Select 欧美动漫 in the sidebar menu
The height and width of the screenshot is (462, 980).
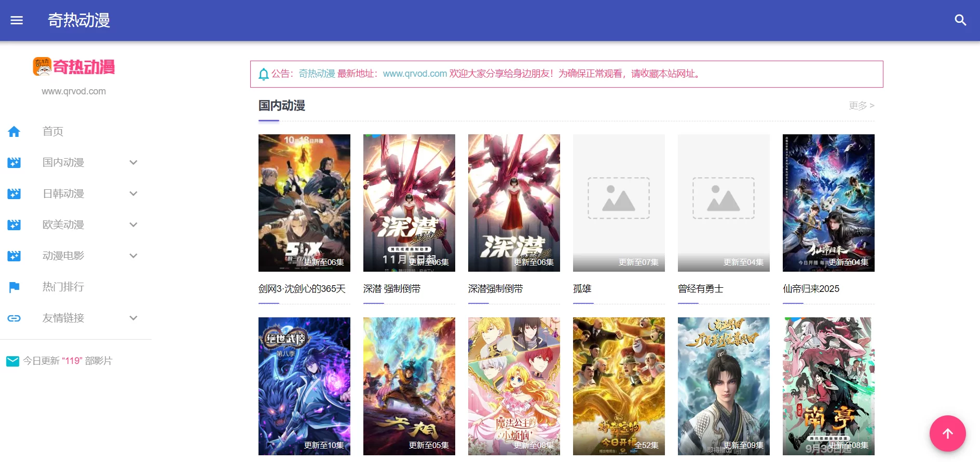coord(63,225)
